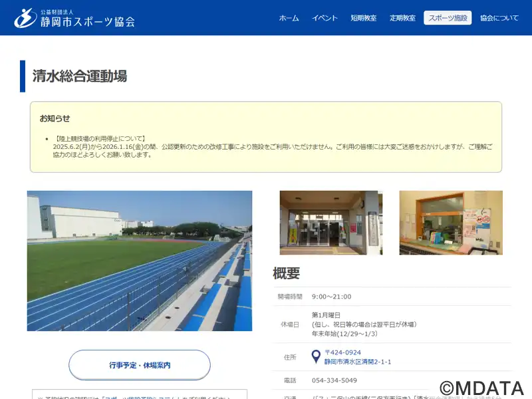Click the 静岡市スポーツ協会 logo
The image size is (532, 399).
(x=74, y=18)
